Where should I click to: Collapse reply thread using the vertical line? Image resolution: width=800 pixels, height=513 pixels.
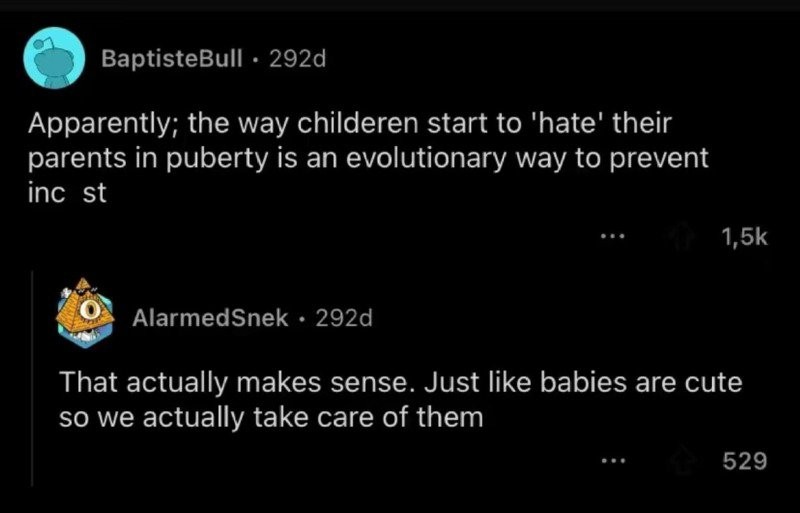coord(33,378)
